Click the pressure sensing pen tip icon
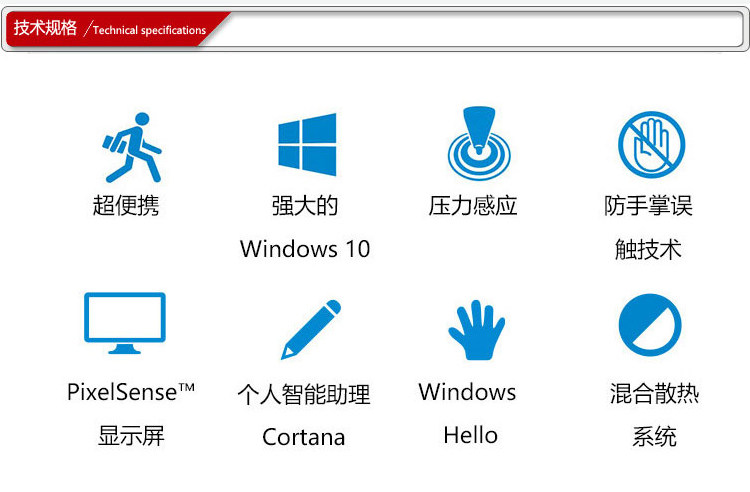 479,142
